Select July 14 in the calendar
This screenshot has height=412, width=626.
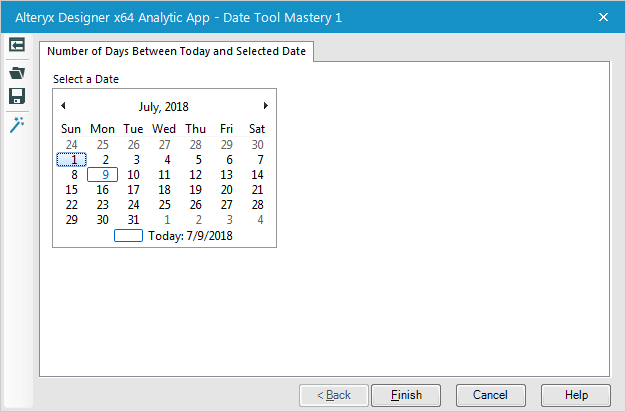(257, 174)
